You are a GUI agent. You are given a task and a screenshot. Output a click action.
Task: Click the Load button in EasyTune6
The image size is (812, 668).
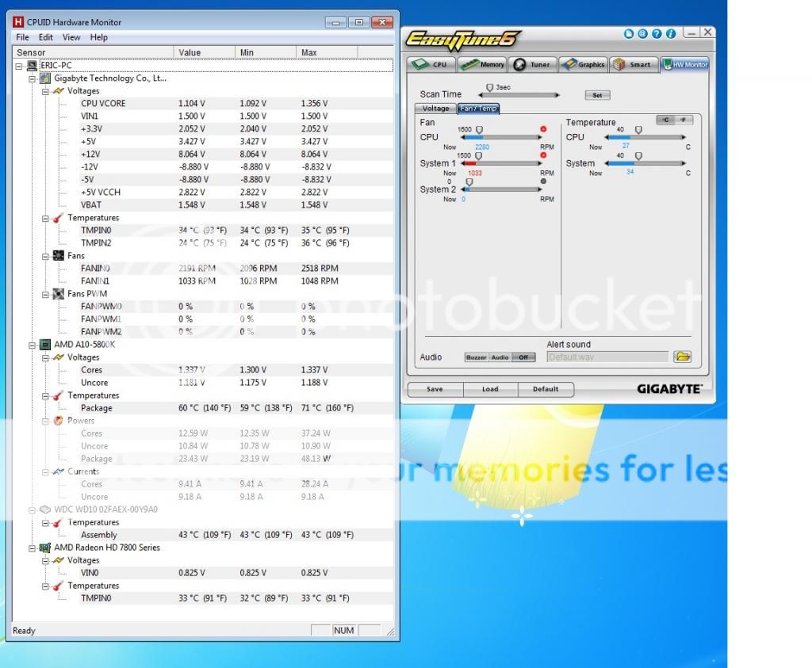[490, 389]
